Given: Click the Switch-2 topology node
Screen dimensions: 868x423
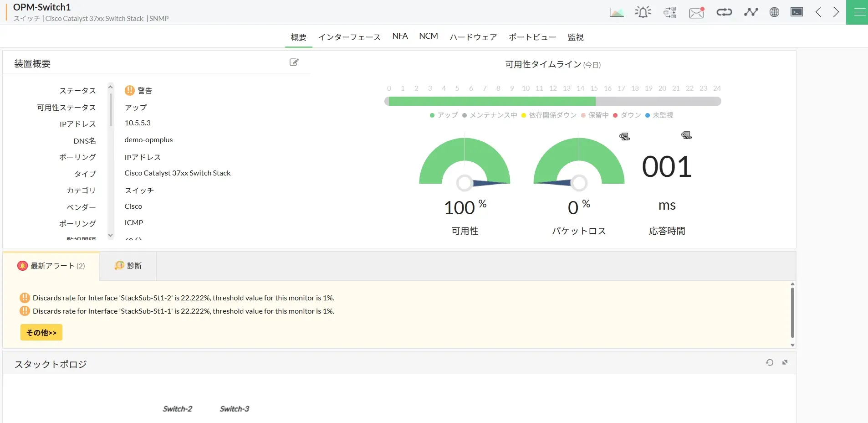Looking at the screenshot, I should [x=178, y=409].
